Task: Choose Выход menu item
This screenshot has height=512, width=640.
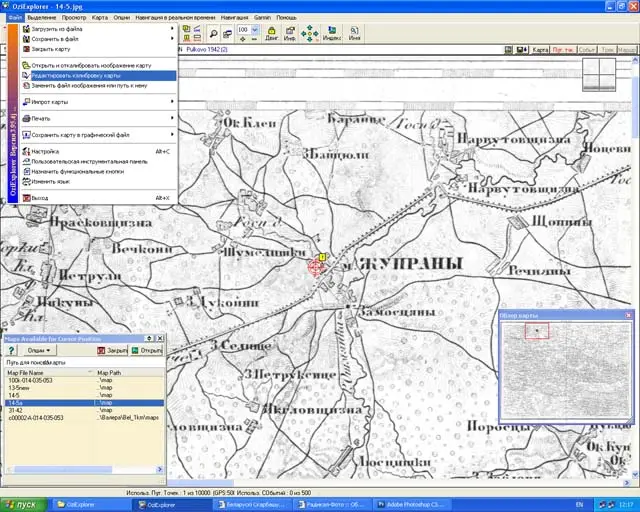Action: [98, 198]
